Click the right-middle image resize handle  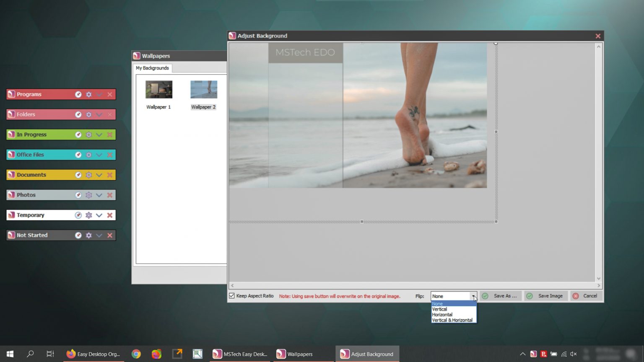(496, 132)
